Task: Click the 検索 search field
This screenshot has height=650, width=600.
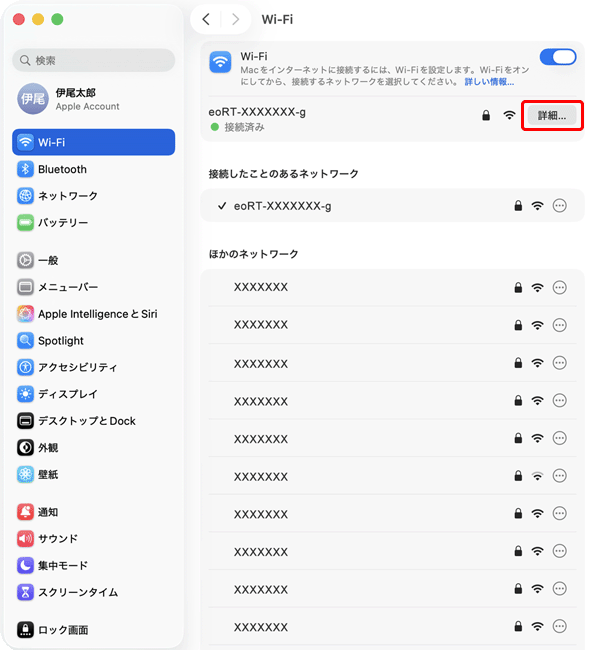Action: pos(94,61)
